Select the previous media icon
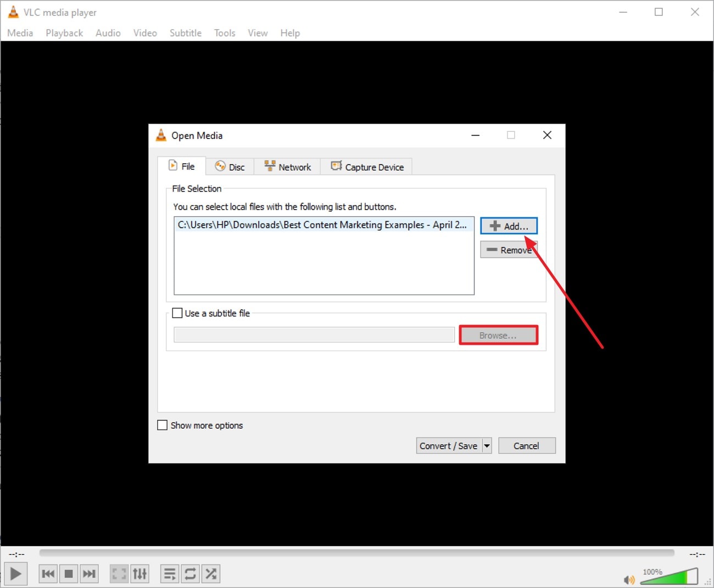This screenshot has height=588, width=714. (47, 573)
